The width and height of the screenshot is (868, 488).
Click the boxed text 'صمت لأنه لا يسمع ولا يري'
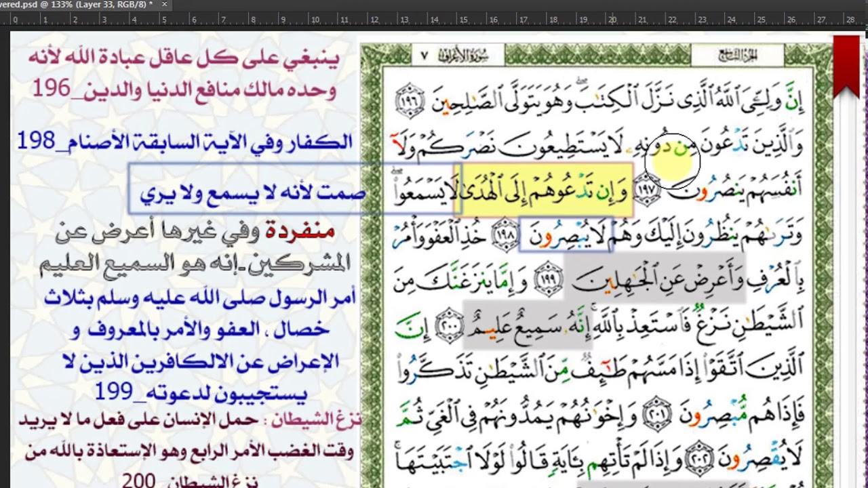tap(252, 193)
